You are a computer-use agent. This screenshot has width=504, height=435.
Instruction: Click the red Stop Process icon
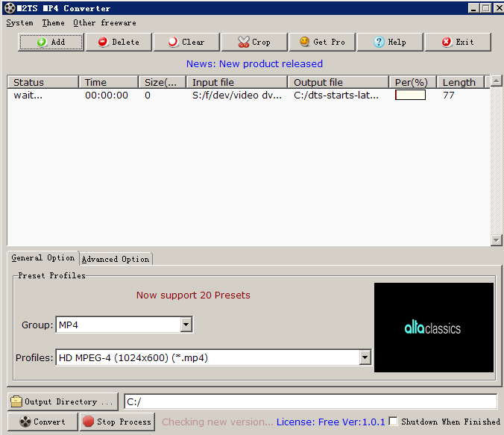[x=88, y=422]
